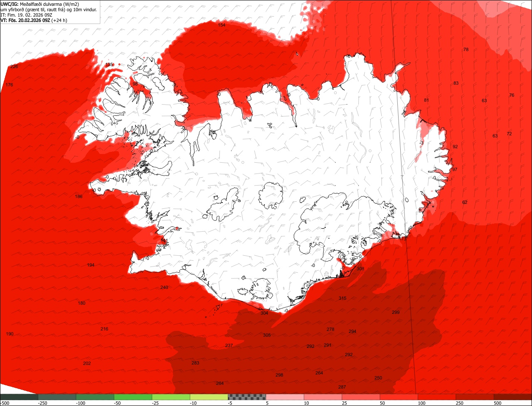The width and height of the screenshot is (532, 406).
Task: Click the flux value 180 on the map
Action: pyautogui.click(x=81, y=303)
